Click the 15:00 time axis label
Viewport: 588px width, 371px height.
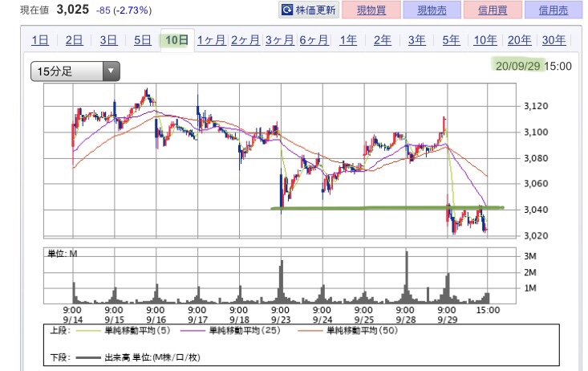coord(488,310)
